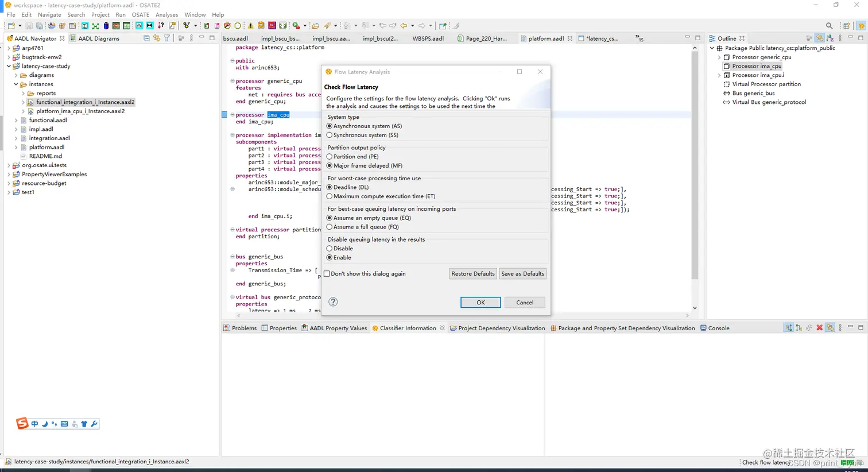868x472 pixels.
Task: Choose Major frame delayed (MF) policy
Action: point(364,165)
